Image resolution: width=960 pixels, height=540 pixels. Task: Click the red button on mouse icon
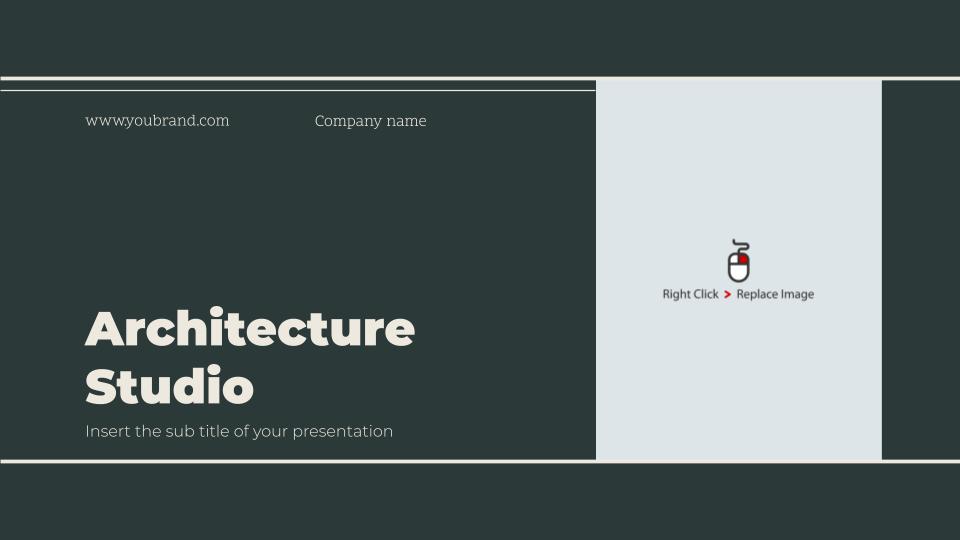click(743, 258)
